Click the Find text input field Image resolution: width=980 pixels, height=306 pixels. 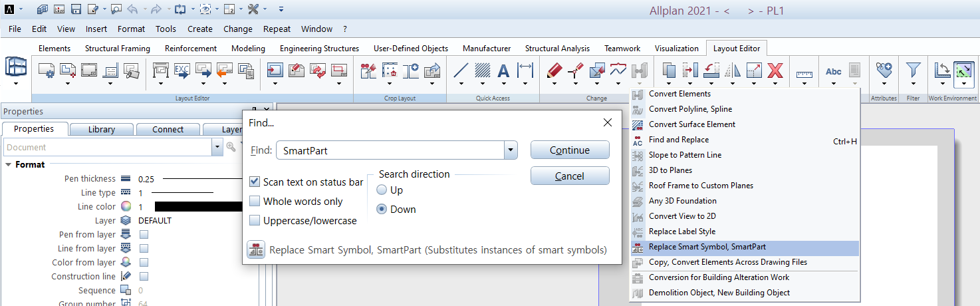[390, 150]
